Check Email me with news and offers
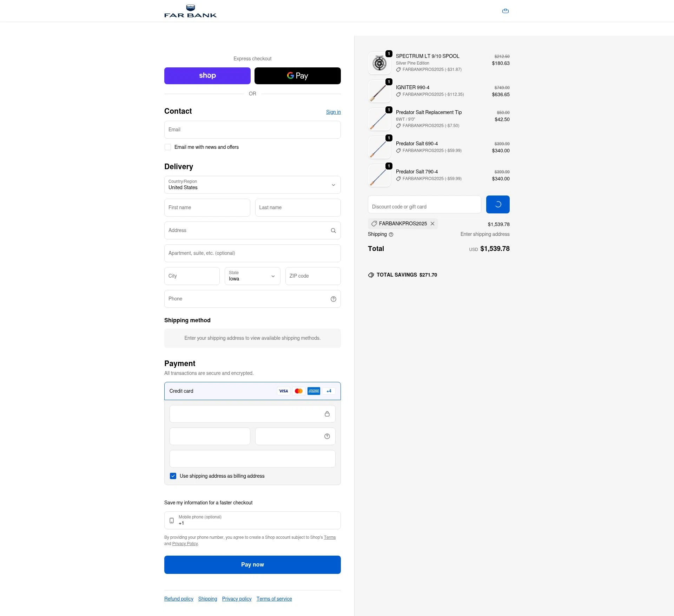 168,147
